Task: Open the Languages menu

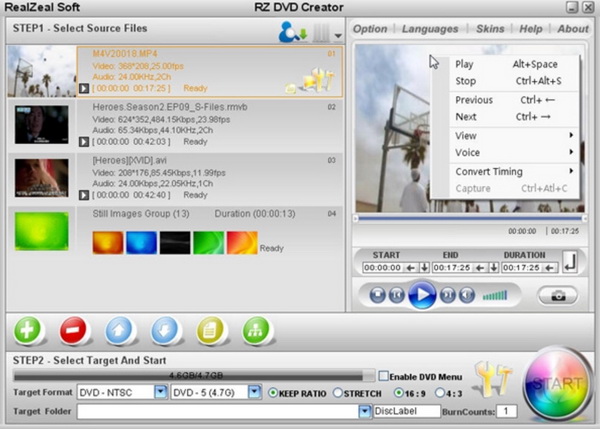Action: tap(430, 29)
